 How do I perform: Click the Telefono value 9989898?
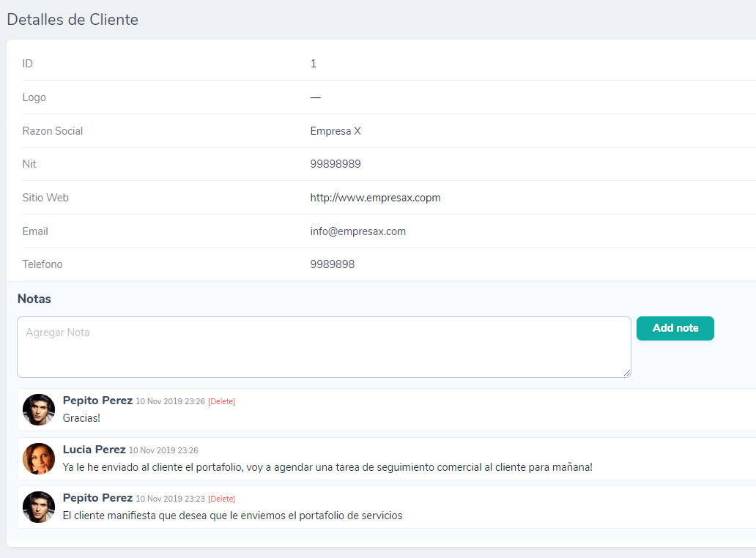point(332,264)
